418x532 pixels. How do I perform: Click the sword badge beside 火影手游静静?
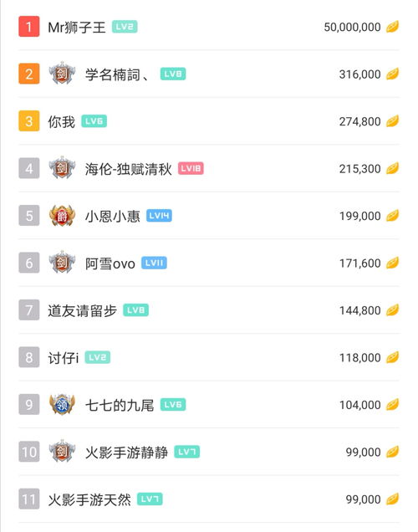[62, 452]
